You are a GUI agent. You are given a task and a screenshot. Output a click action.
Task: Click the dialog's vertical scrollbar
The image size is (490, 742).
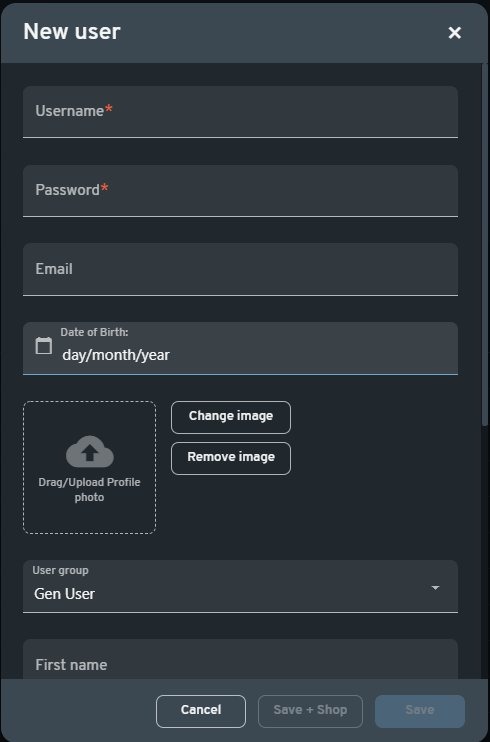coord(484,244)
